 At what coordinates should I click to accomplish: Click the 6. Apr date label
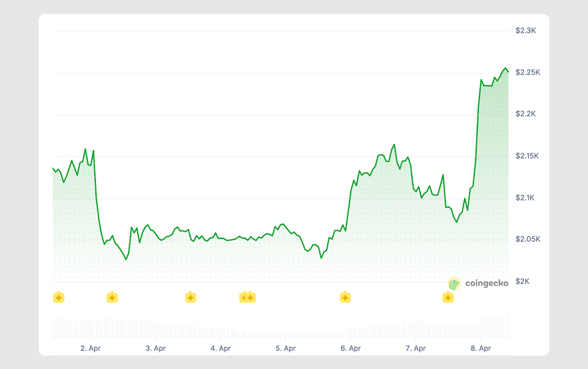[350, 348]
